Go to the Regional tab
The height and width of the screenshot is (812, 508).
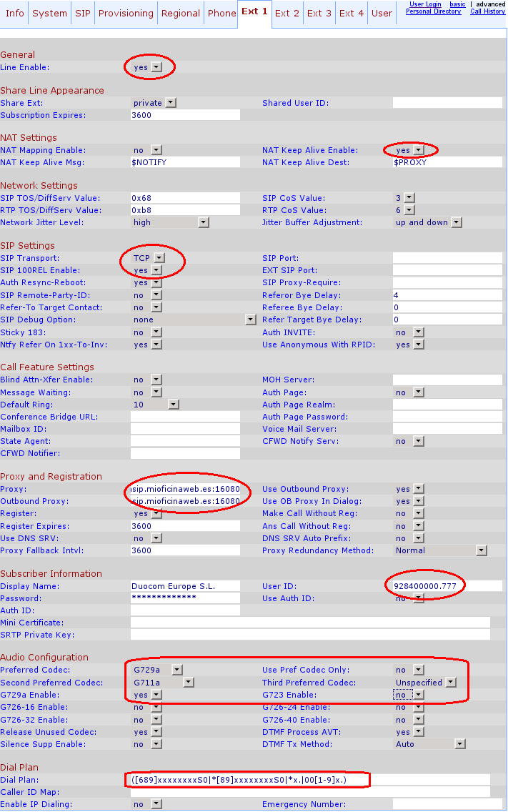click(181, 14)
